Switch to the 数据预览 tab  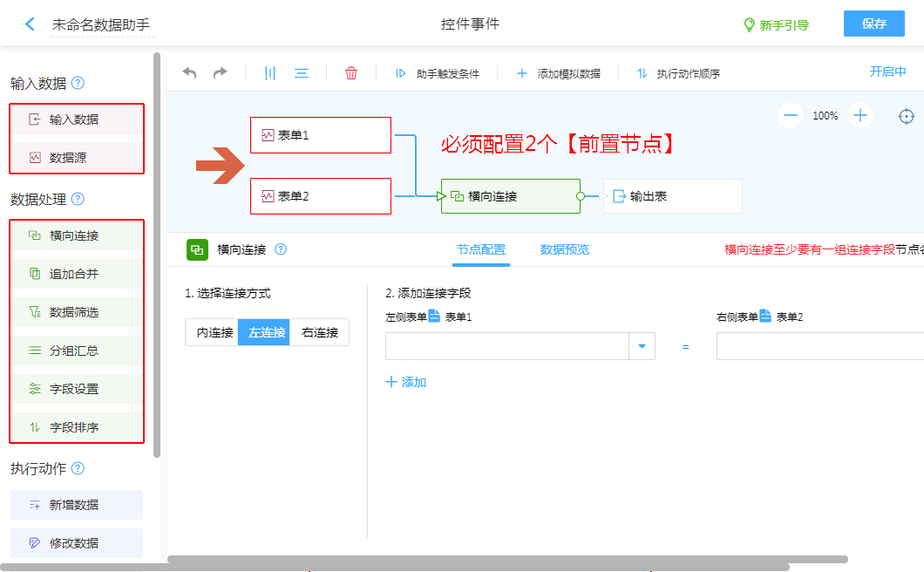[565, 249]
